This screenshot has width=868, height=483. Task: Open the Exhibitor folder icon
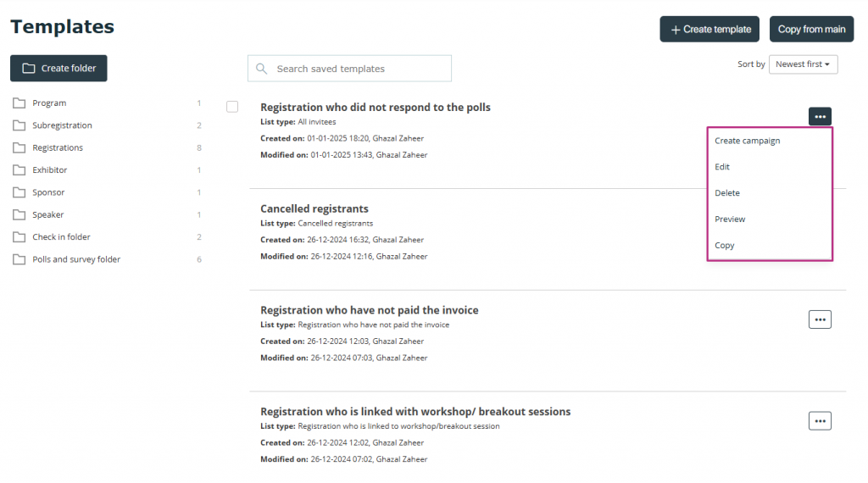tap(19, 169)
